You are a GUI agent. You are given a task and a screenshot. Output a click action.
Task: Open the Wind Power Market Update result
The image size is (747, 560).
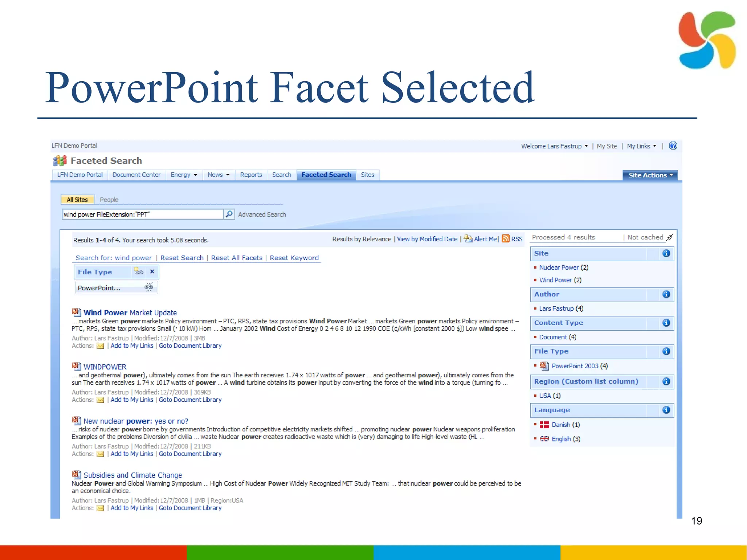tap(130, 312)
